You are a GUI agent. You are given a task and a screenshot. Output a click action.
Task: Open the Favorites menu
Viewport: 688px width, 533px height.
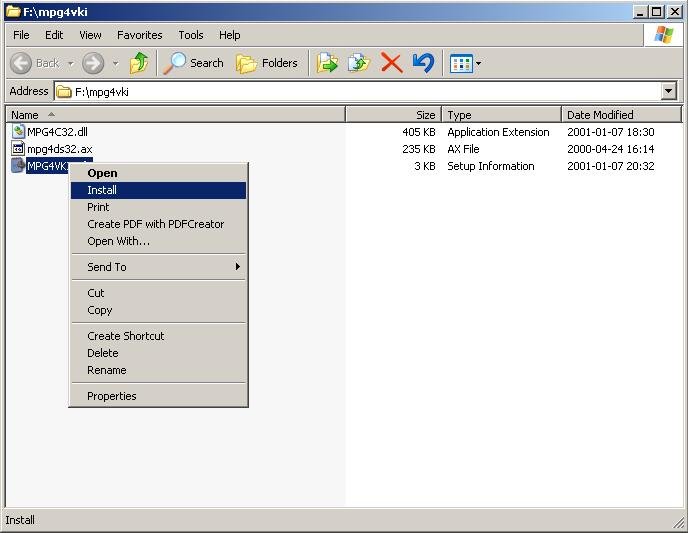140,35
